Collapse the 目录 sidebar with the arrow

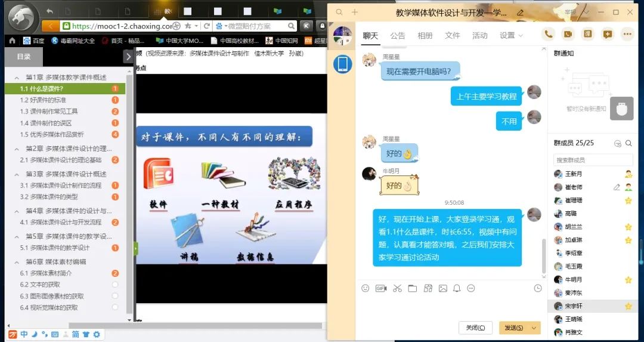click(128, 57)
